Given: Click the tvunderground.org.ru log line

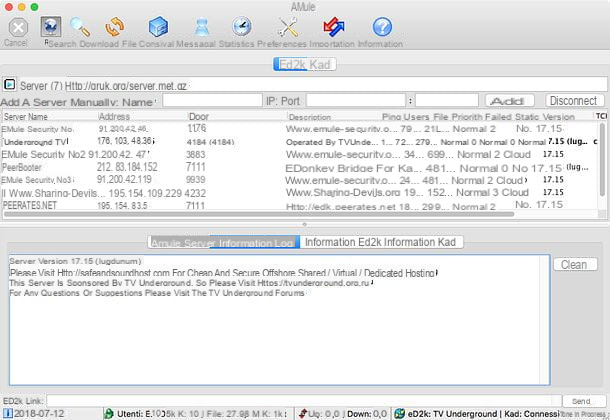Looking at the screenshot, I should [191, 283].
